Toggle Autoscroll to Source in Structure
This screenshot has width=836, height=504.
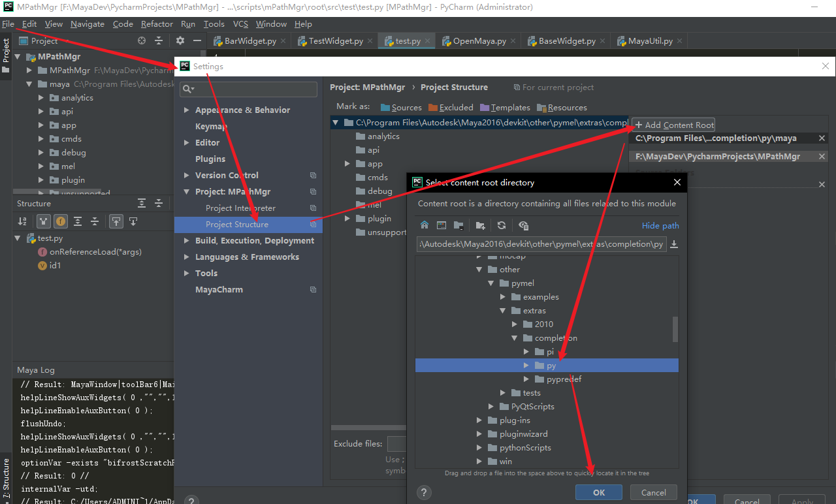(x=116, y=221)
